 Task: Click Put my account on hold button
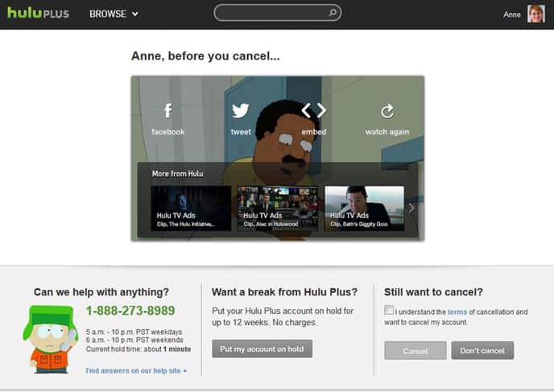click(x=263, y=349)
